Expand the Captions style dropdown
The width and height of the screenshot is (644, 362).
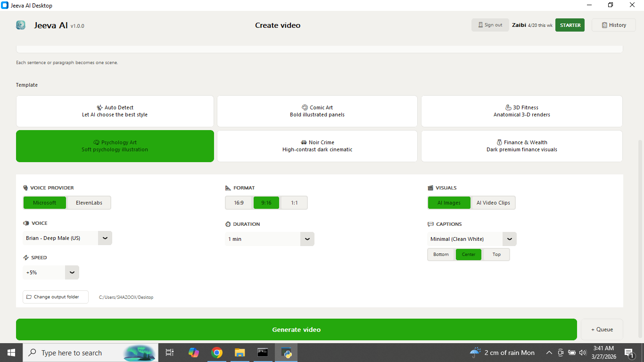509,239
